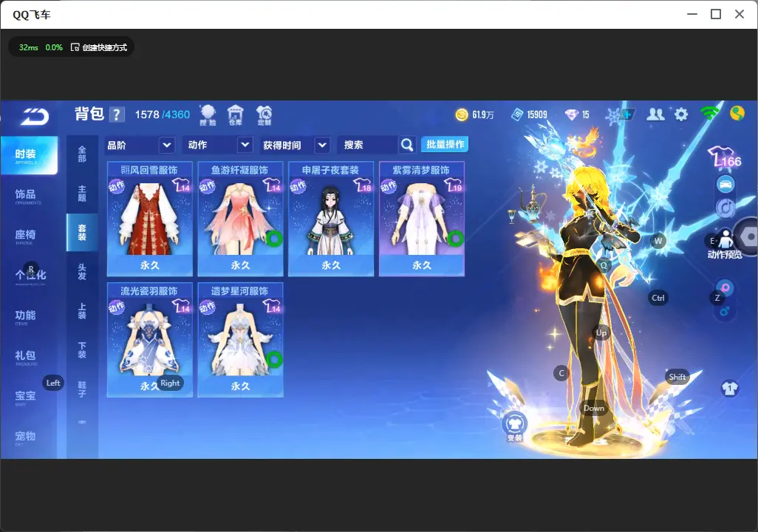Switch to male gender symbol

[x=725, y=311]
